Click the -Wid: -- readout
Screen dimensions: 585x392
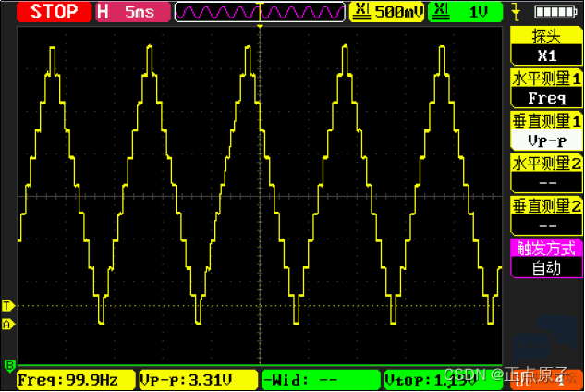tap(321, 380)
